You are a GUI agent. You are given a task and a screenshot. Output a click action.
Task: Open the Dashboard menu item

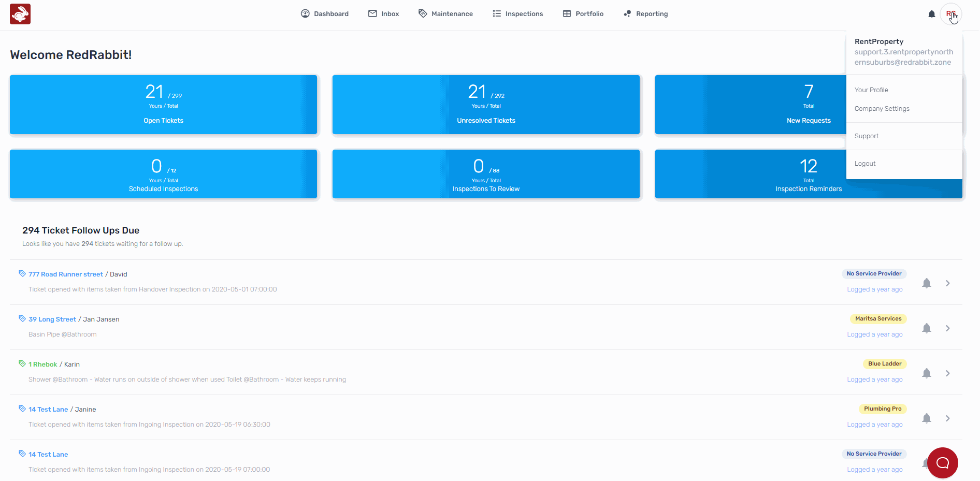325,14
